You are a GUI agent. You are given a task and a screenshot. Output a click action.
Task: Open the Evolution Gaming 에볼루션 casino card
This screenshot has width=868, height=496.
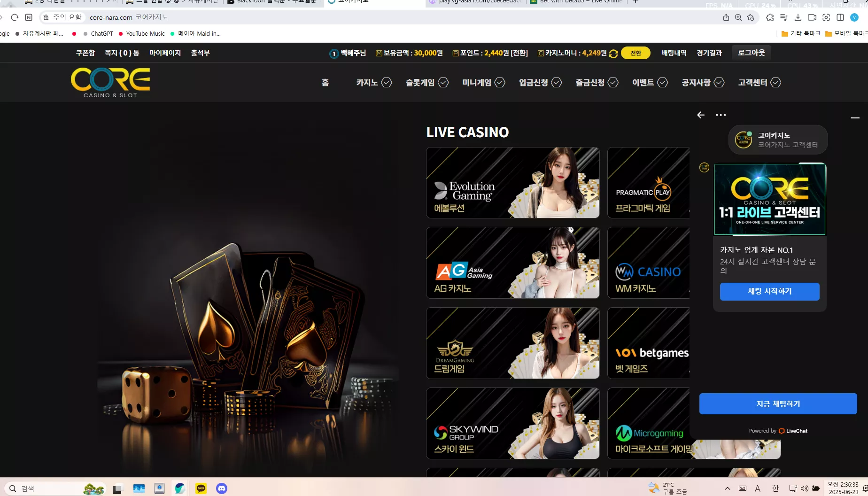(513, 183)
